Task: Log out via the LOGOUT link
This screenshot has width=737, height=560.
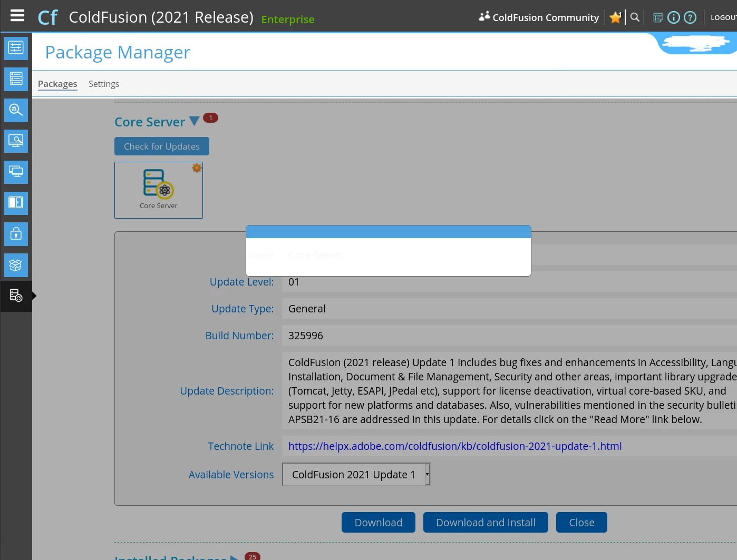Action: [723, 17]
